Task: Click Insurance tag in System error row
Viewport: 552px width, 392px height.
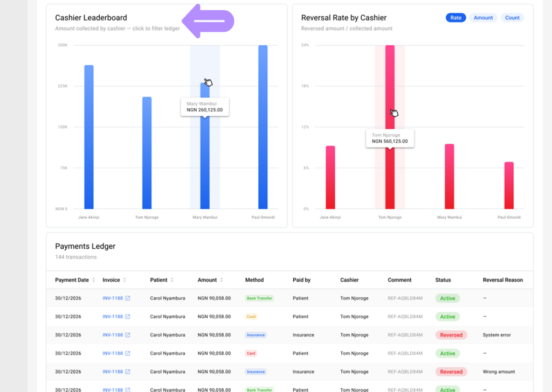Action: point(256,335)
